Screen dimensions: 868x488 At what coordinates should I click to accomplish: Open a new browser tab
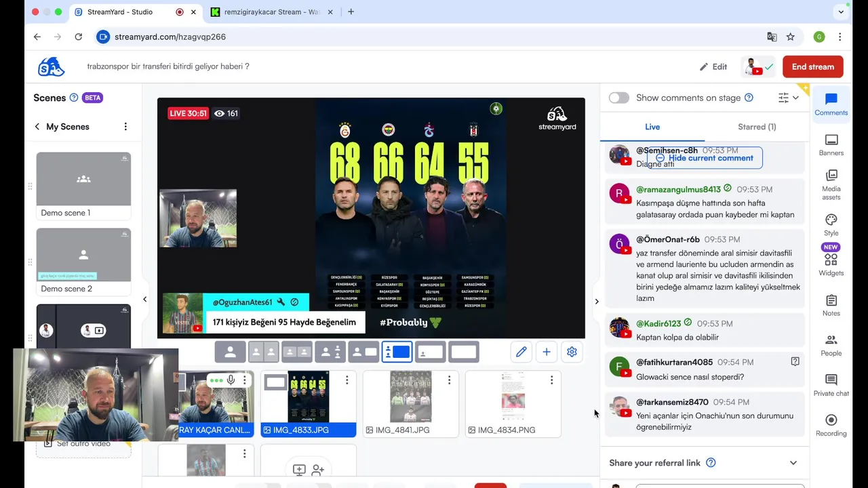pos(351,12)
